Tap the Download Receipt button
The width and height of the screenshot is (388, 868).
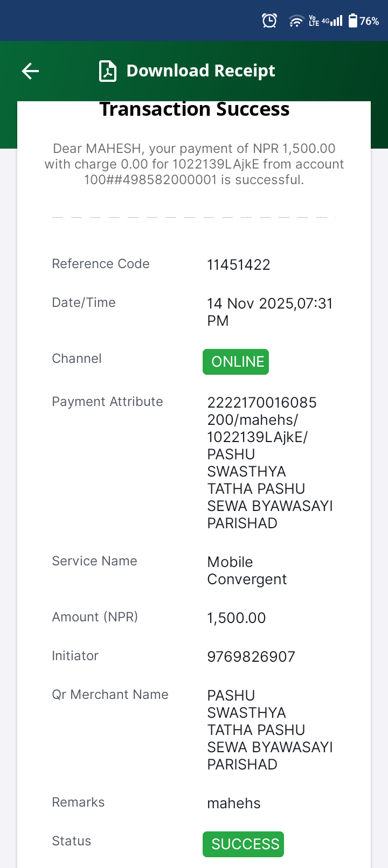(x=187, y=71)
